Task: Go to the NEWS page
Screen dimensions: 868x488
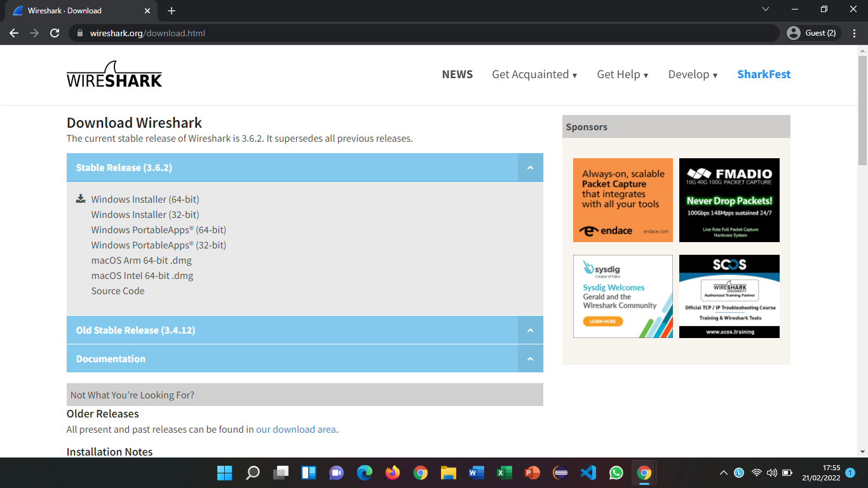Action: pos(458,74)
